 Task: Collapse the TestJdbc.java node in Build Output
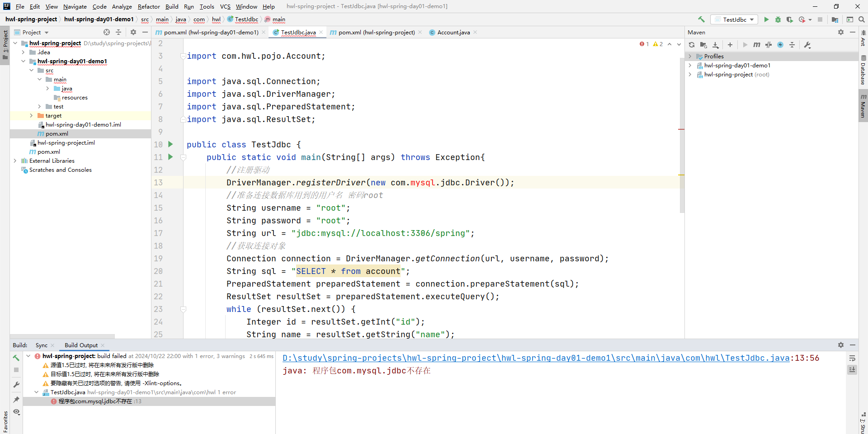click(36, 392)
